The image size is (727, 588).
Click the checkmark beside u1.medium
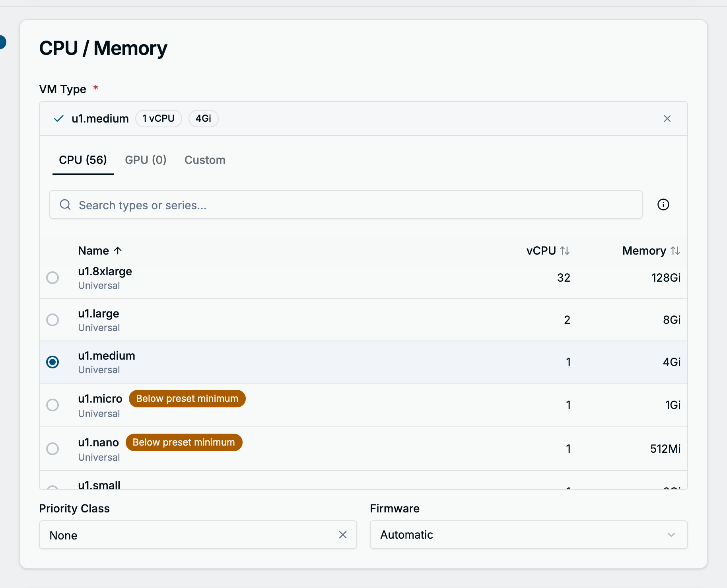59,119
